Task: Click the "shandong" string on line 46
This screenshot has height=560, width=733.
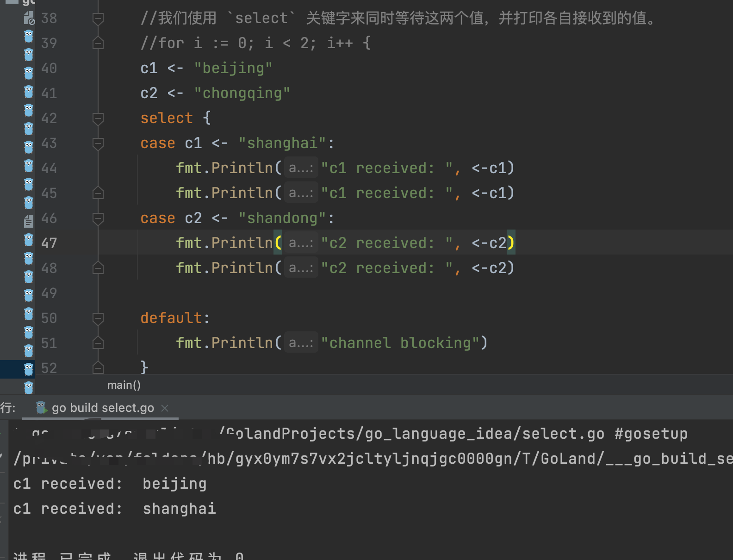Action: pyautogui.click(x=282, y=218)
